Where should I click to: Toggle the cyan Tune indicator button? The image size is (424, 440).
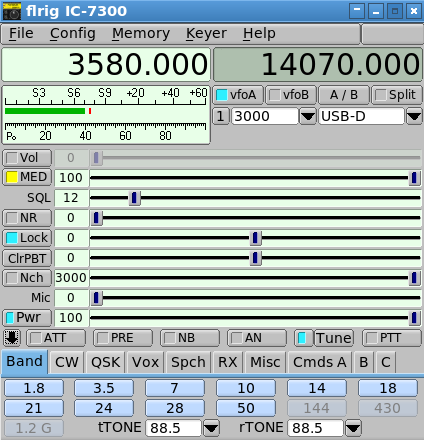point(303,338)
